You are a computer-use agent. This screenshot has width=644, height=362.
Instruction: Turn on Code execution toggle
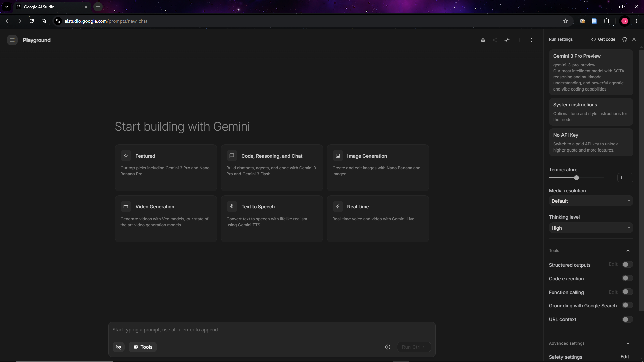627,278
